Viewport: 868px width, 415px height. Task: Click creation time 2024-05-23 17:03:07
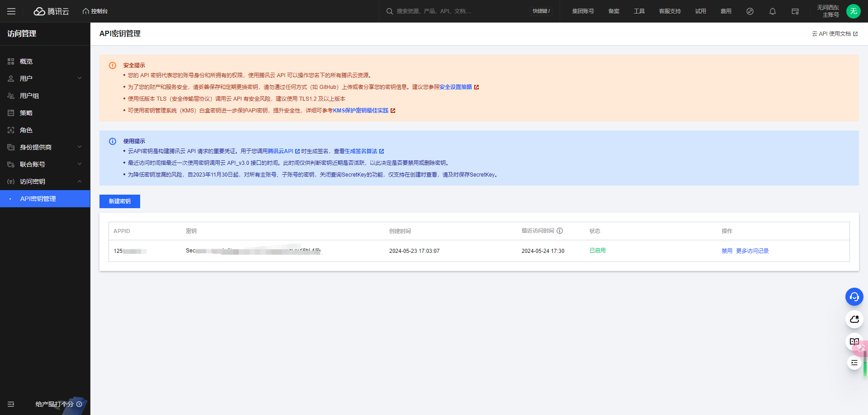pos(415,251)
